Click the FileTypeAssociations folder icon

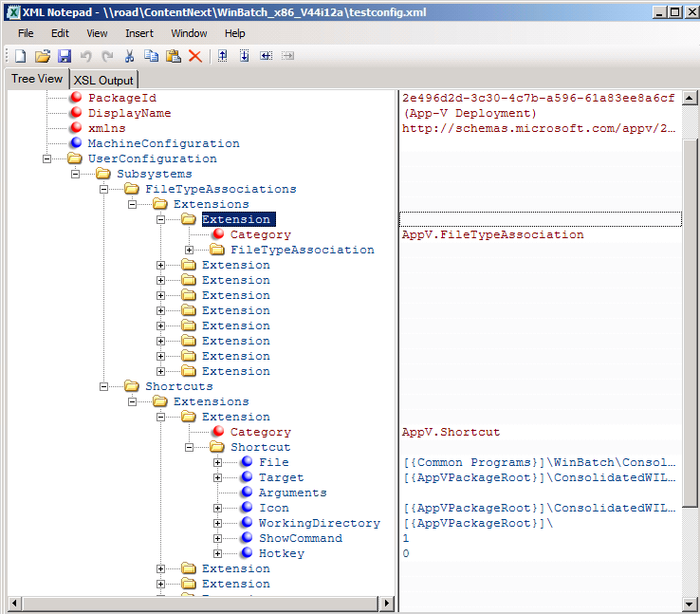132,189
